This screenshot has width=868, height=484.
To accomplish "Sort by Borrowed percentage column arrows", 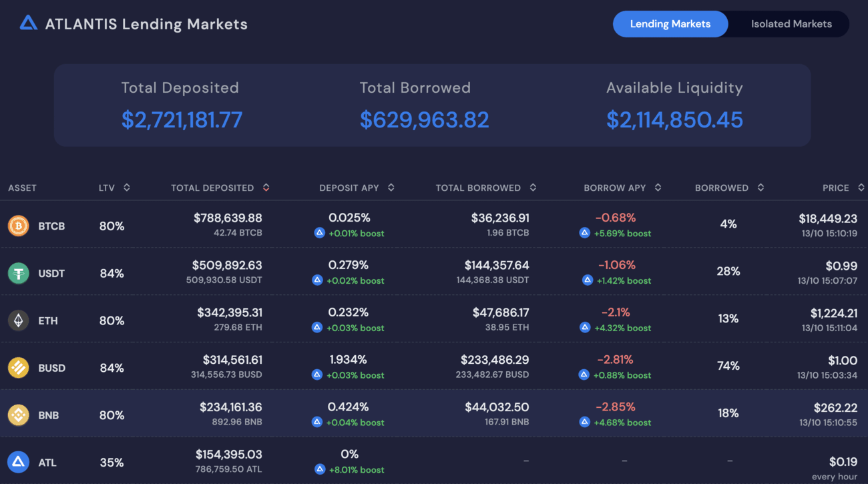I will tap(761, 188).
